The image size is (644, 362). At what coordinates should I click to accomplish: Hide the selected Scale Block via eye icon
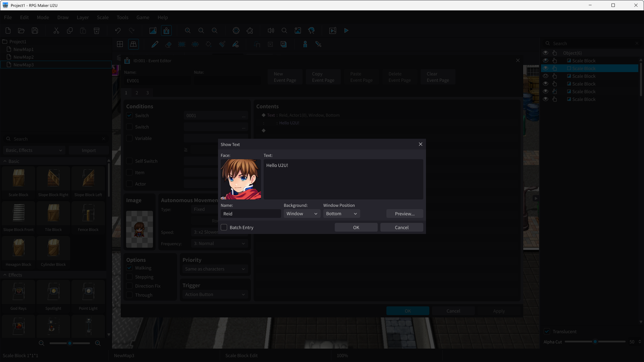[546, 68]
